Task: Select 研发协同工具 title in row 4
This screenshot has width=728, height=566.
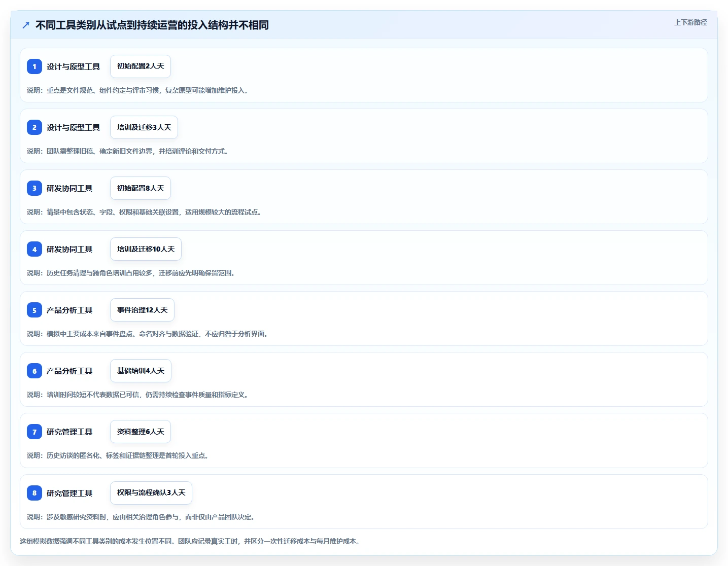Action: tap(70, 249)
